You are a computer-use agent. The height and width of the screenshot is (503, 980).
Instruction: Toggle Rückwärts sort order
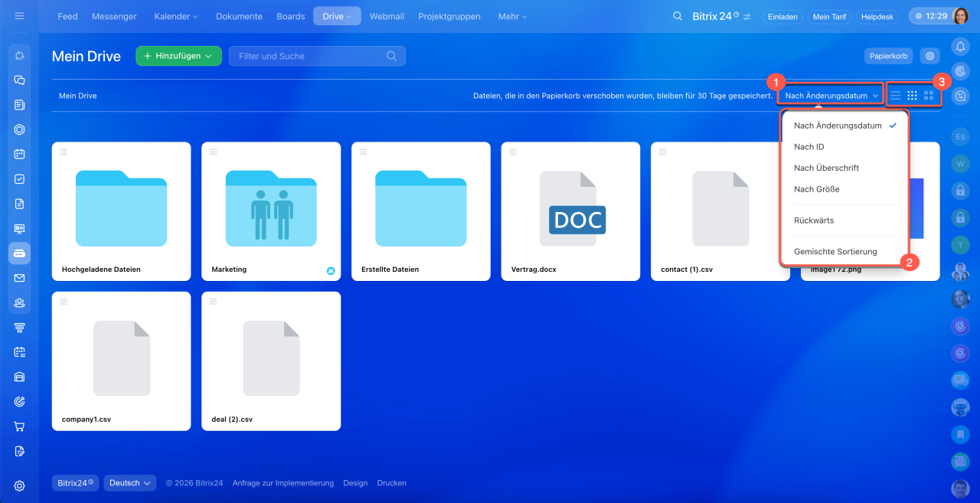click(814, 220)
